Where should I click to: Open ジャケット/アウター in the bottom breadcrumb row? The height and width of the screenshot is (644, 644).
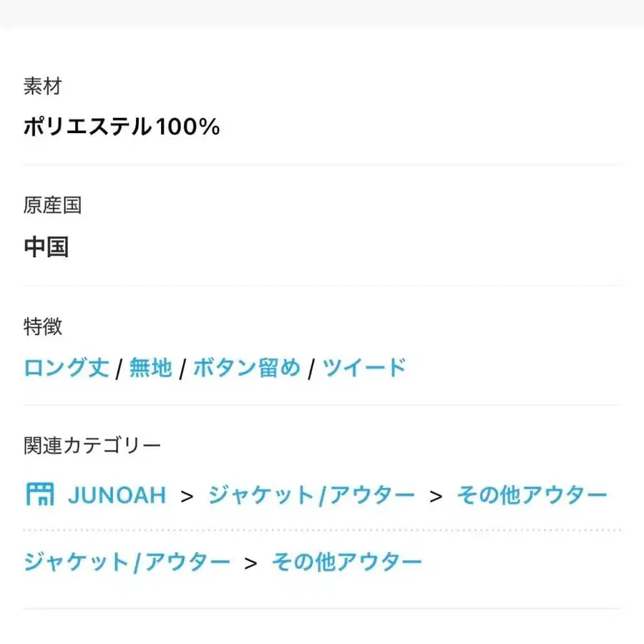click(127, 562)
